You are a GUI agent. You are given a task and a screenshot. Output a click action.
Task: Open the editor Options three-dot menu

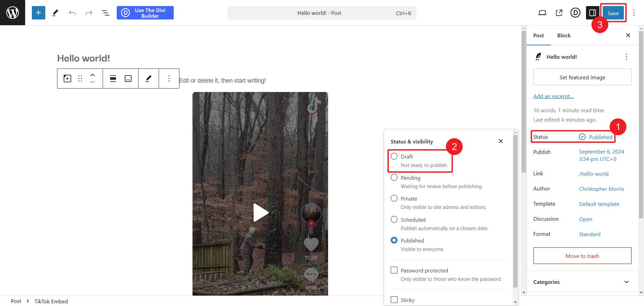point(634,13)
